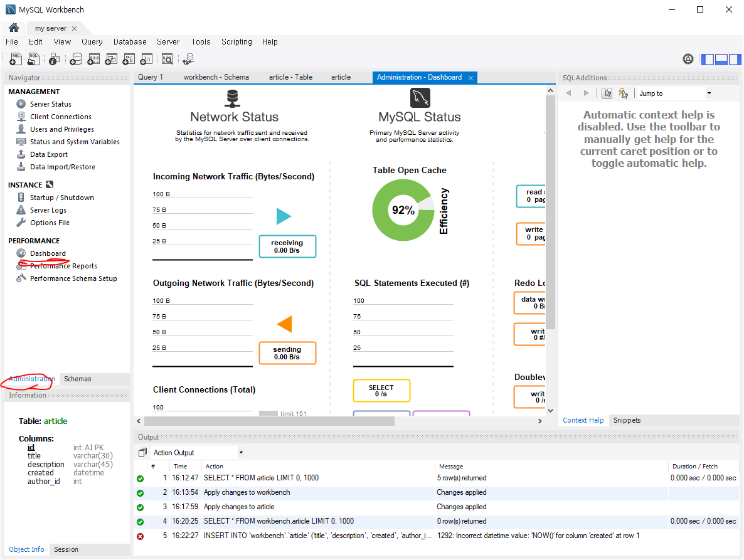Switch to the Administration navigator tab

(32, 379)
